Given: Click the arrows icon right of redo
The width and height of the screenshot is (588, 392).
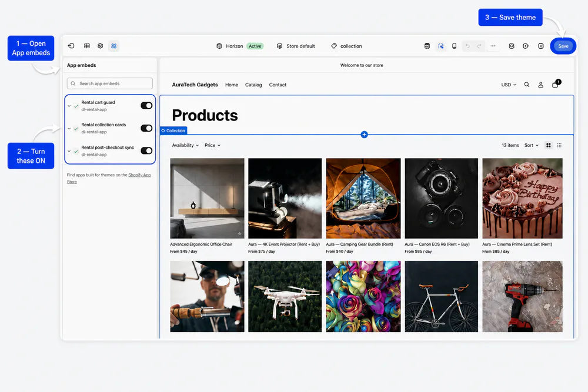Looking at the screenshot, I should [x=493, y=46].
